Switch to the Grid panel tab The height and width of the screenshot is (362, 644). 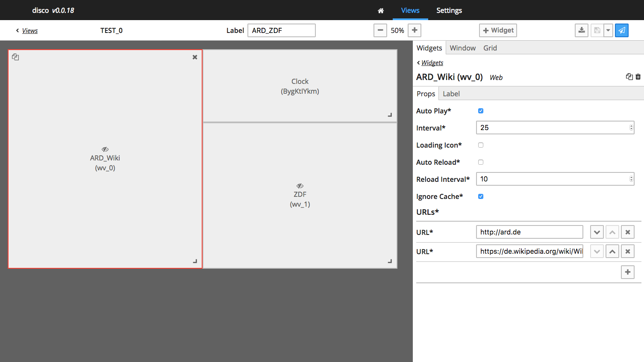pos(490,48)
